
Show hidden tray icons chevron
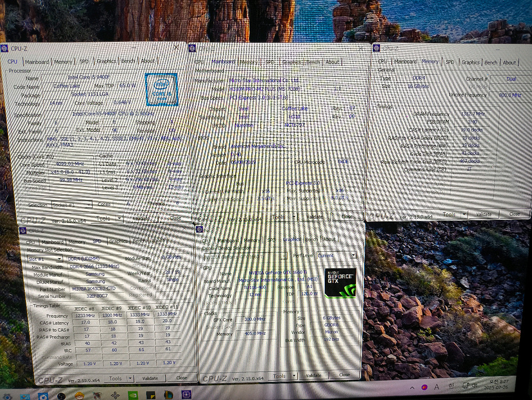[x=412, y=388]
